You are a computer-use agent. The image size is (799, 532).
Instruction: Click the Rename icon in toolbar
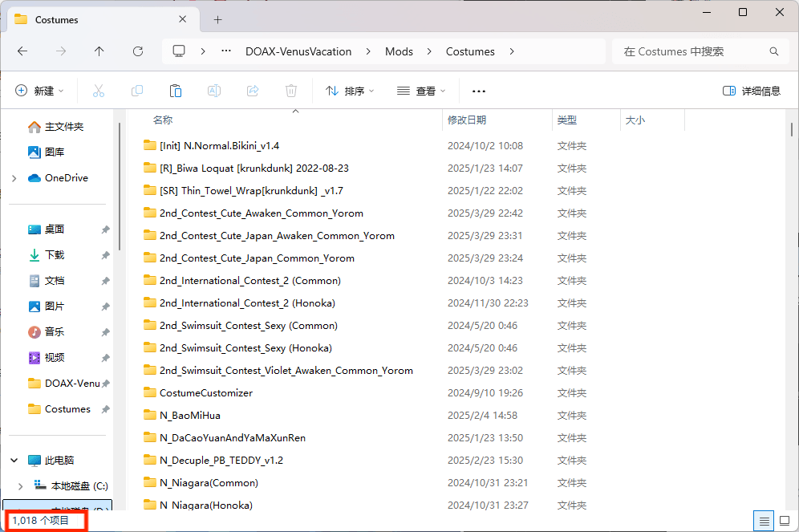pyautogui.click(x=214, y=91)
